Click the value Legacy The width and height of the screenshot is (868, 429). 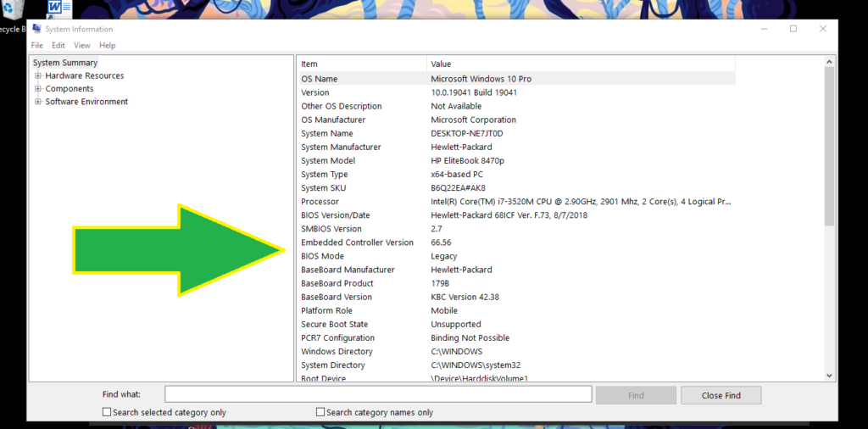[444, 256]
